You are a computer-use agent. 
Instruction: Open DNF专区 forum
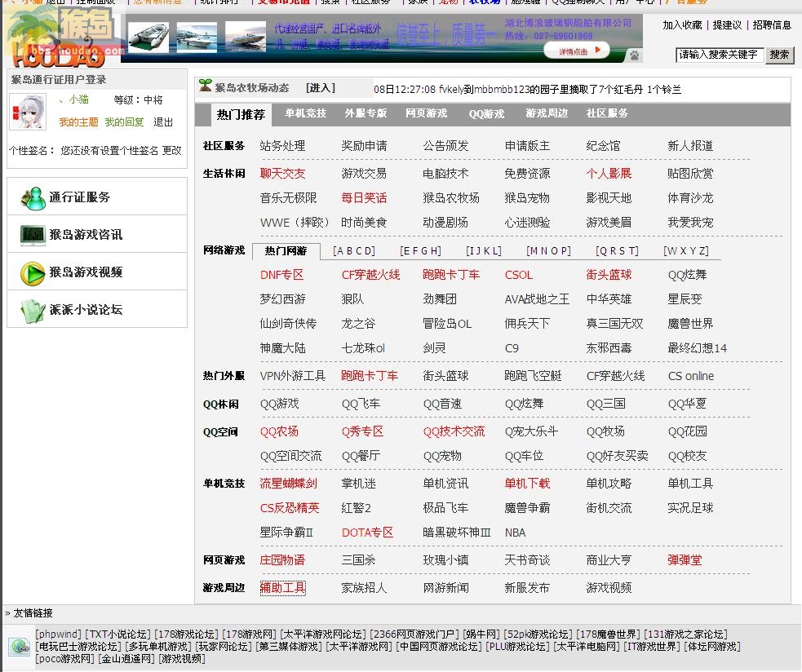281,275
